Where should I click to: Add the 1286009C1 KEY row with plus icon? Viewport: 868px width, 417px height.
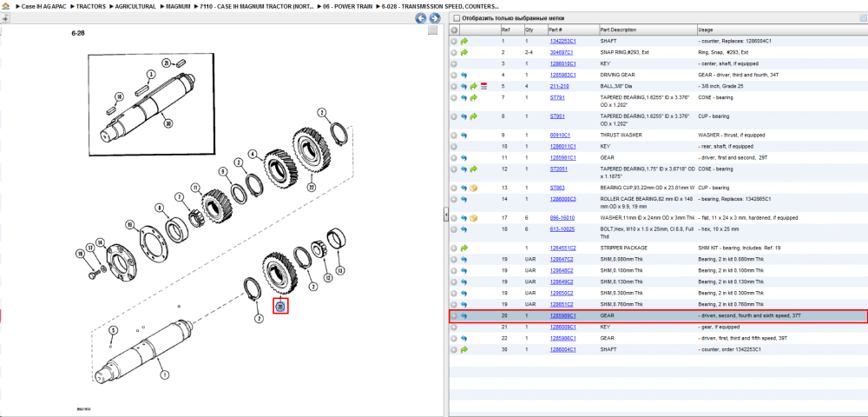point(454,327)
